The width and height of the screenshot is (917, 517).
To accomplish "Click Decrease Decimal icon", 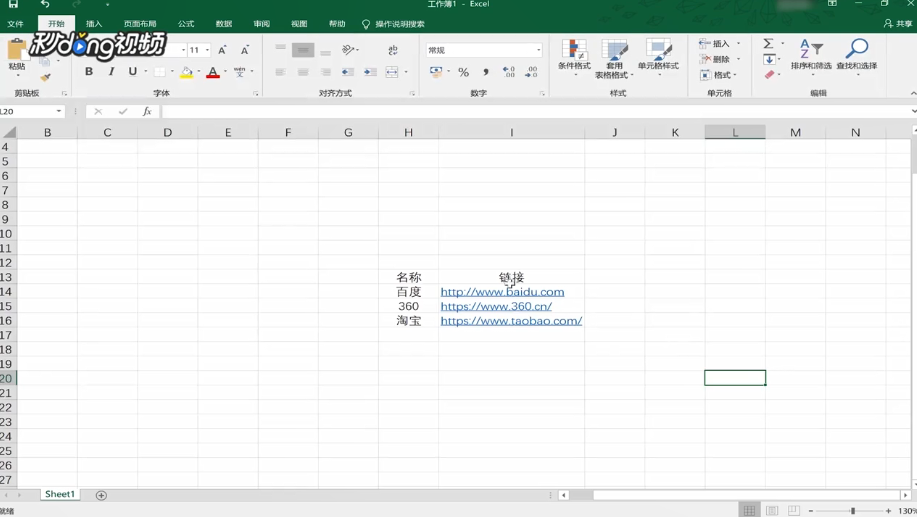I will pyautogui.click(x=531, y=72).
